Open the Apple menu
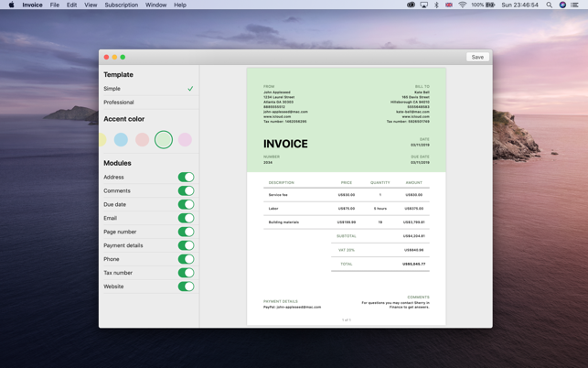 (x=11, y=5)
